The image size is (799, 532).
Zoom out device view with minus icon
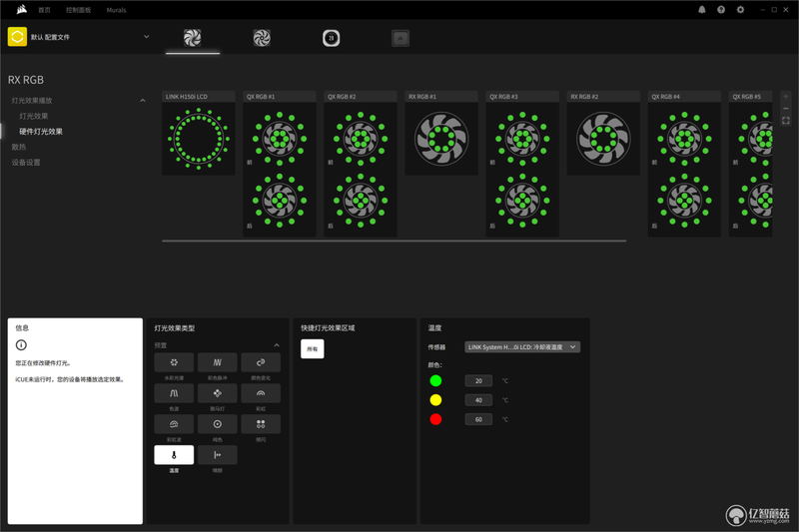(786, 109)
